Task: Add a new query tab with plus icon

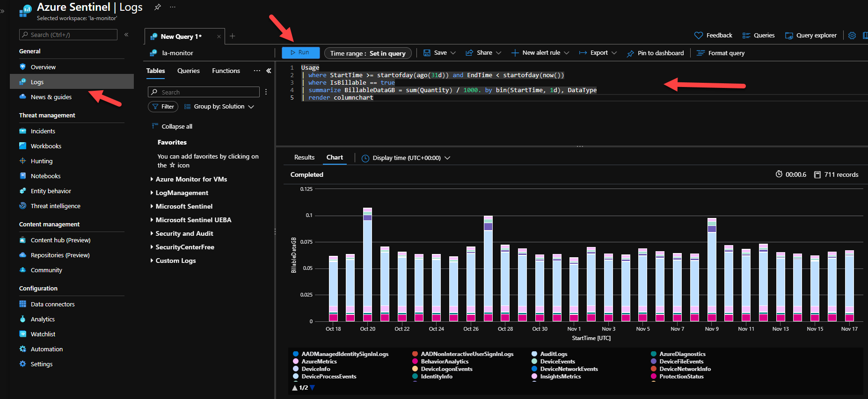Action: tap(233, 36)
